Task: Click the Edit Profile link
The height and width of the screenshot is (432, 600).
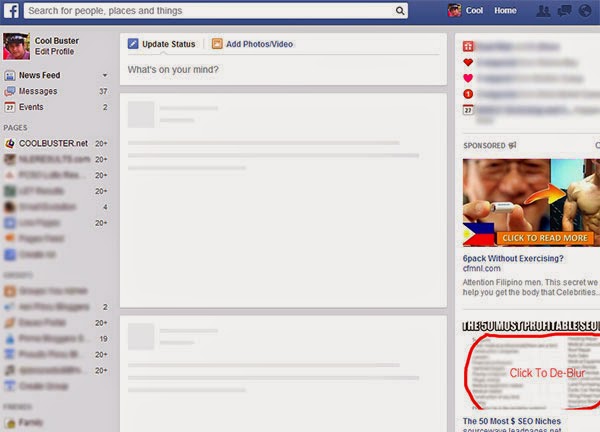Action: tap(54, 51)
